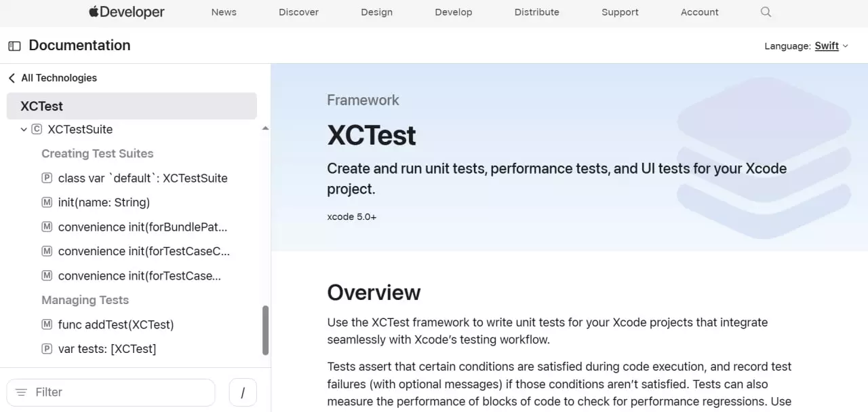Click the sidebar panel toggle icon
This screenshot has width=868, height=412.
click(x=14, y=45)
